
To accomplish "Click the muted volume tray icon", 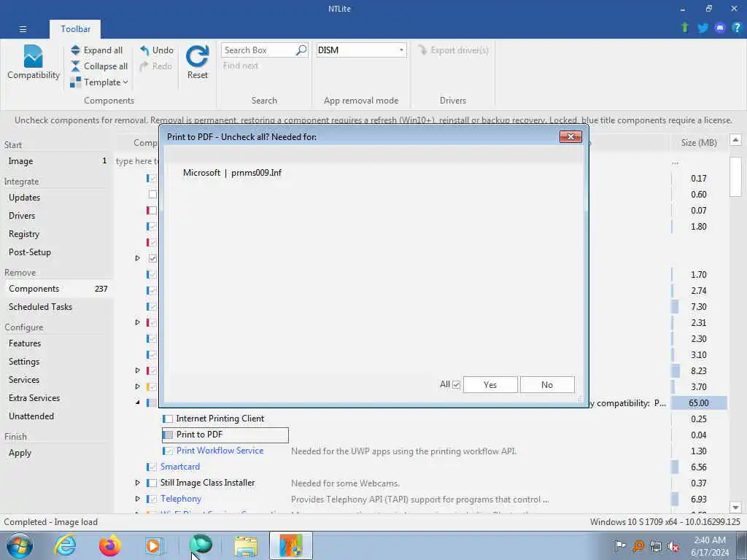I will tap(673, 546).
